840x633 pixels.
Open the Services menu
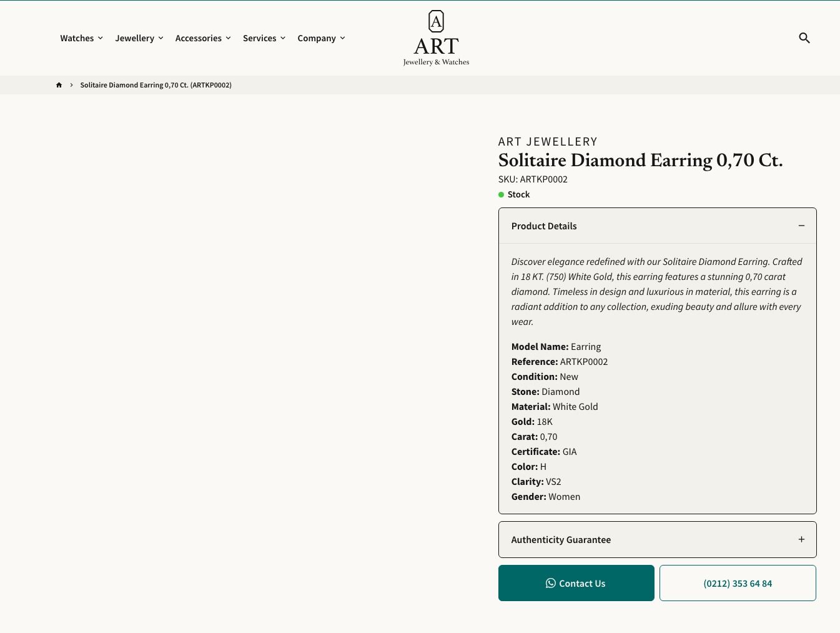264,38
